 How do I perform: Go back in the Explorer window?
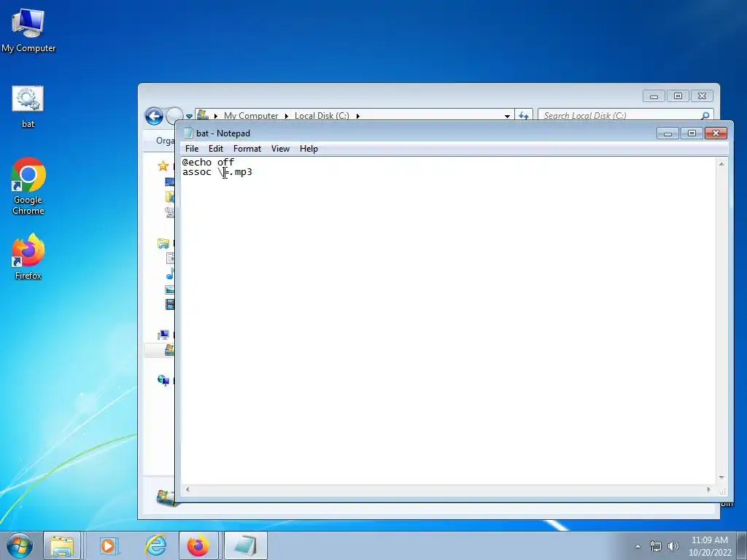[x=154, y=116]
